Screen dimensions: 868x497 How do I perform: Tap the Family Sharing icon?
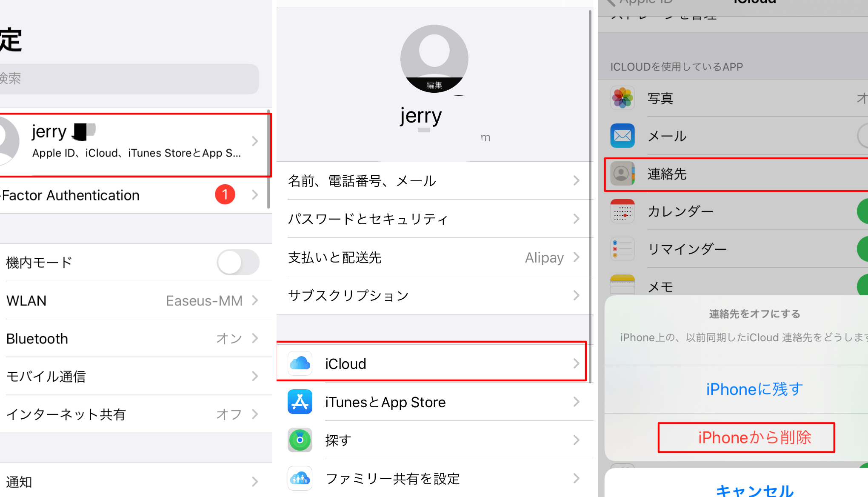click(300, 478)
